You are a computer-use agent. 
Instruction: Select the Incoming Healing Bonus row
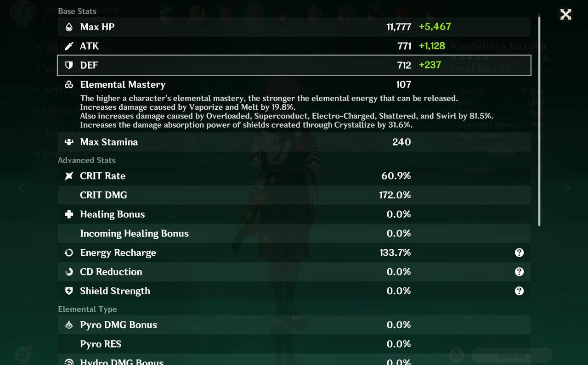[x=294, y=234]
